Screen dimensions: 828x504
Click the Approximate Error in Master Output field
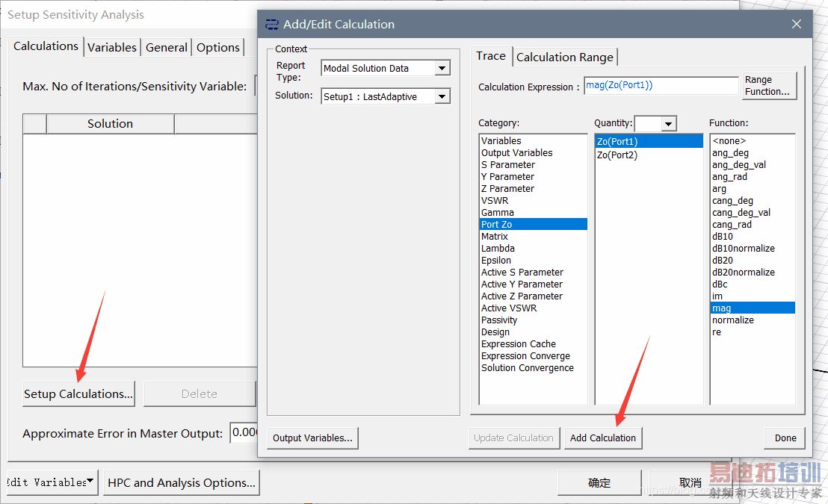click(244, 433)
